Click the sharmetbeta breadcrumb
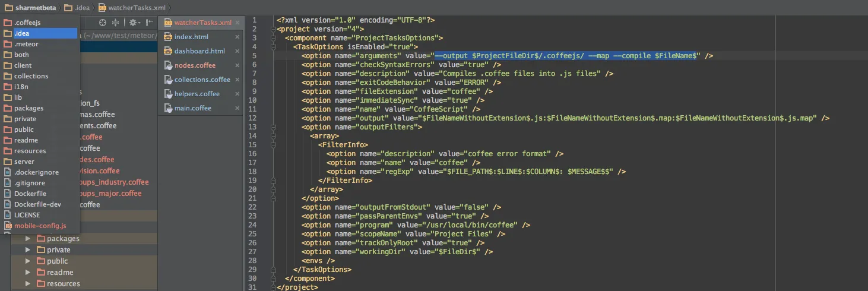 click(x=29, y=7)
